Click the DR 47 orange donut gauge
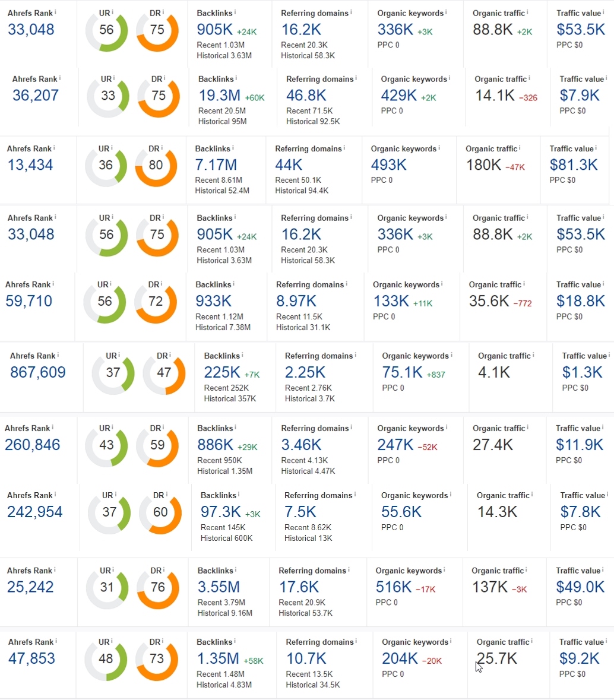614x700 pixels. (x=164, y=373)
